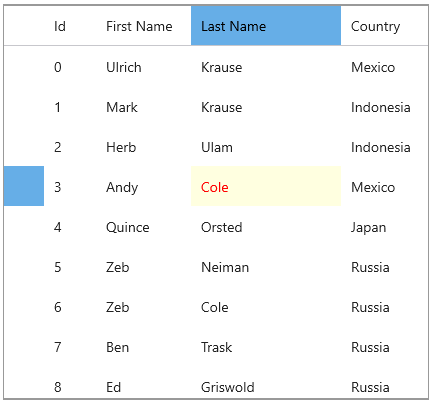Select the Japan country cell
Screen dimensions: 432x404
[384, 226]
